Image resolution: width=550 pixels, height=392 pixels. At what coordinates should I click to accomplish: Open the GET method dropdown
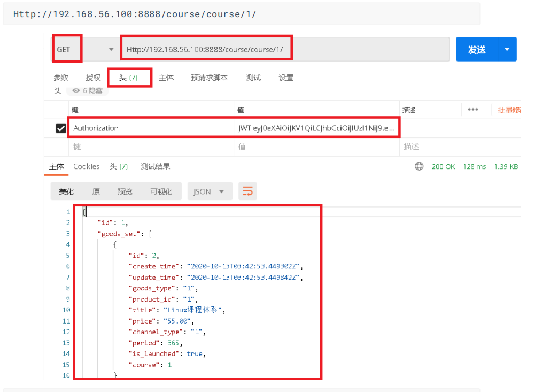[85, 50]
